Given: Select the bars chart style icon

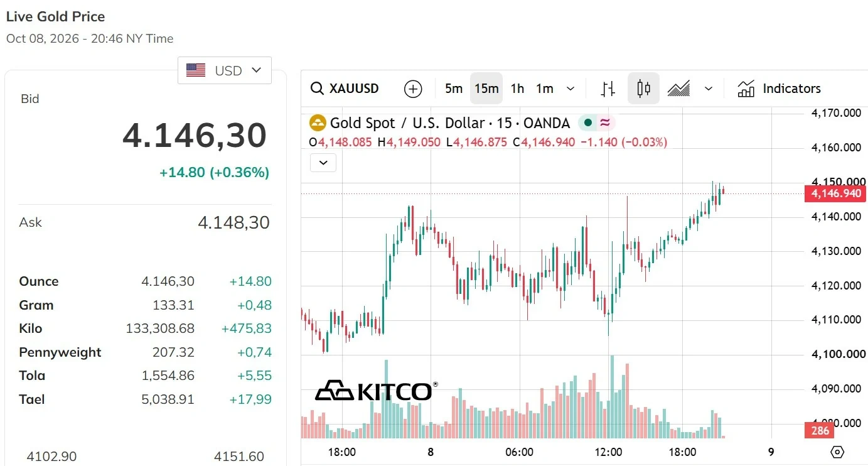Looking at the screenshot, I should tap(608, 89).
